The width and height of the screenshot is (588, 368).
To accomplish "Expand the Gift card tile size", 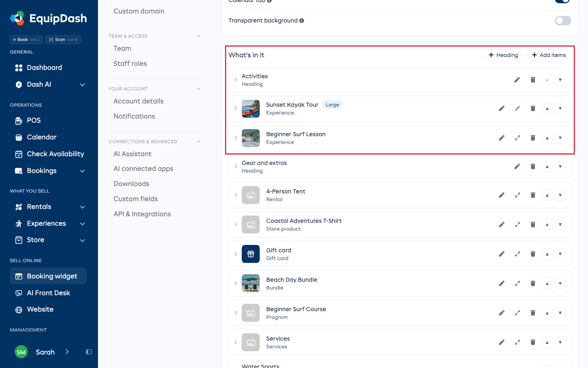I will (517, 254).
